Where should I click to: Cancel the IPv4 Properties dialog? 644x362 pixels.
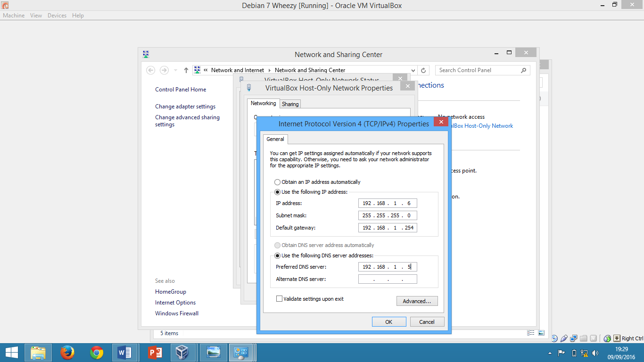427,322
